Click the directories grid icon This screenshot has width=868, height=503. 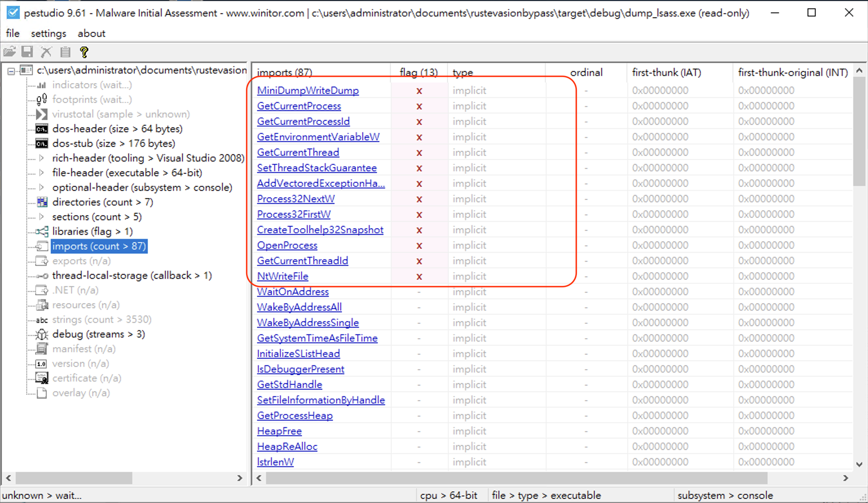pyautogui.click(x=42, y=202)
